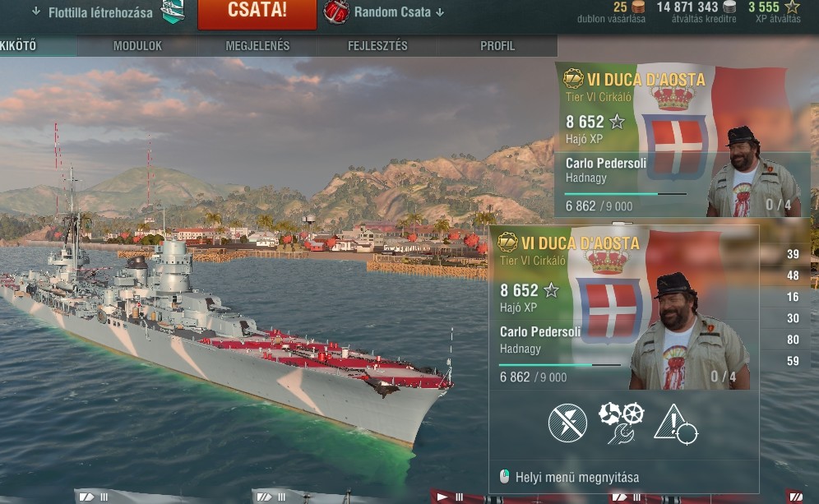Click the átváltás kreditre link

tap(704, 19)
